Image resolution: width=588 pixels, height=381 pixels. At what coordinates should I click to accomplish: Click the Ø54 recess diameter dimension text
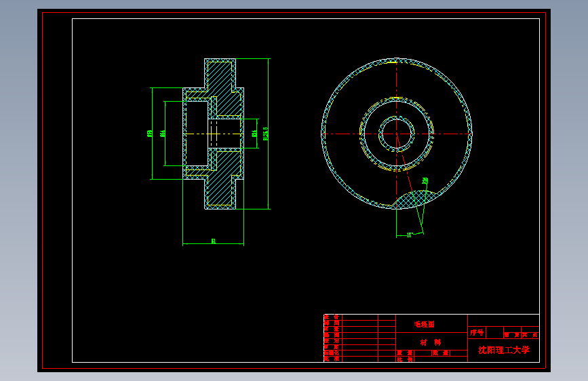pos(162,133)
